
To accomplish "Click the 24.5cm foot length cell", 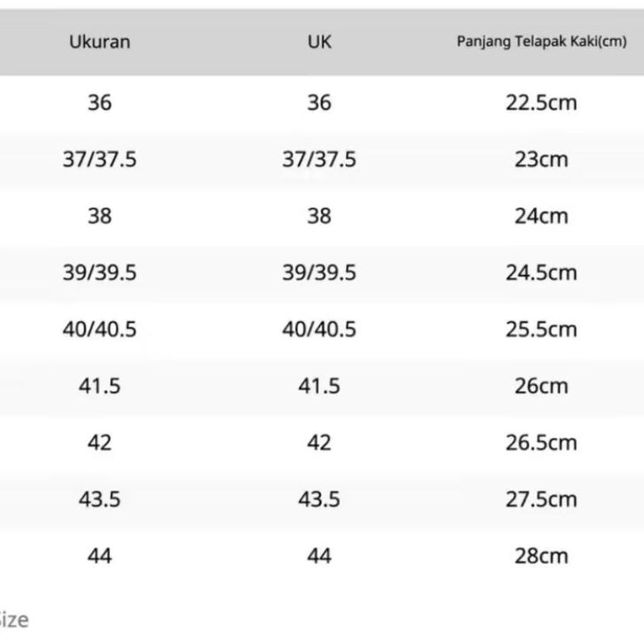I will [x=541, y=272].
